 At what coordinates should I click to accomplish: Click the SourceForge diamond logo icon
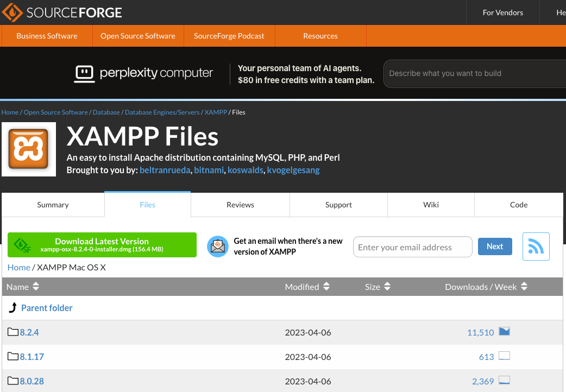(12, 12)
